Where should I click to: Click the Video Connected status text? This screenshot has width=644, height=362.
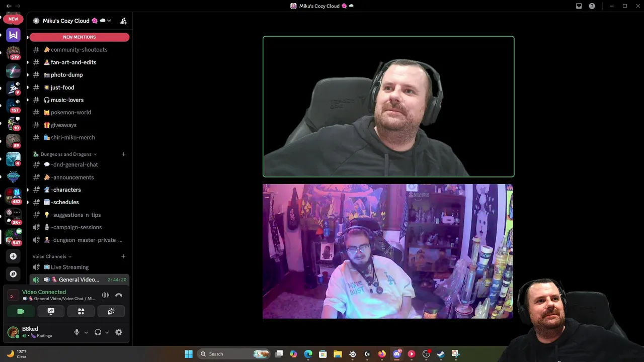click(44, 292)
